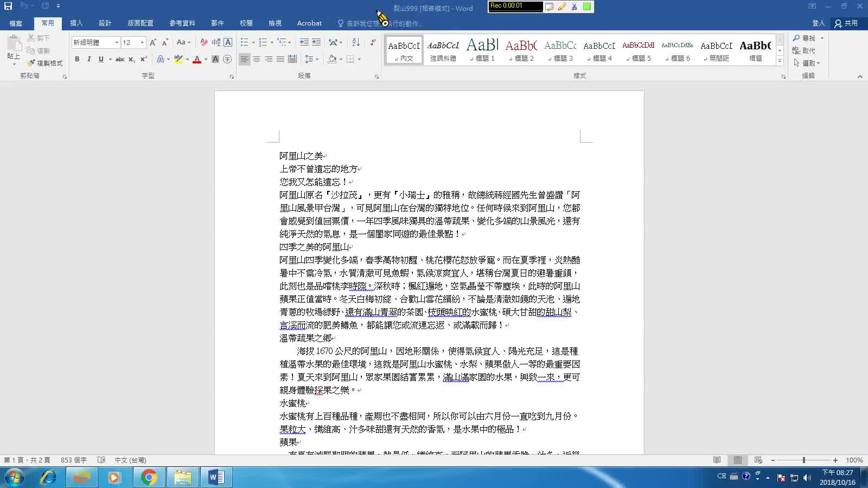Click Format Painter (複製格式)
This screenshot has height=488, width=868.
pos(45,63)
